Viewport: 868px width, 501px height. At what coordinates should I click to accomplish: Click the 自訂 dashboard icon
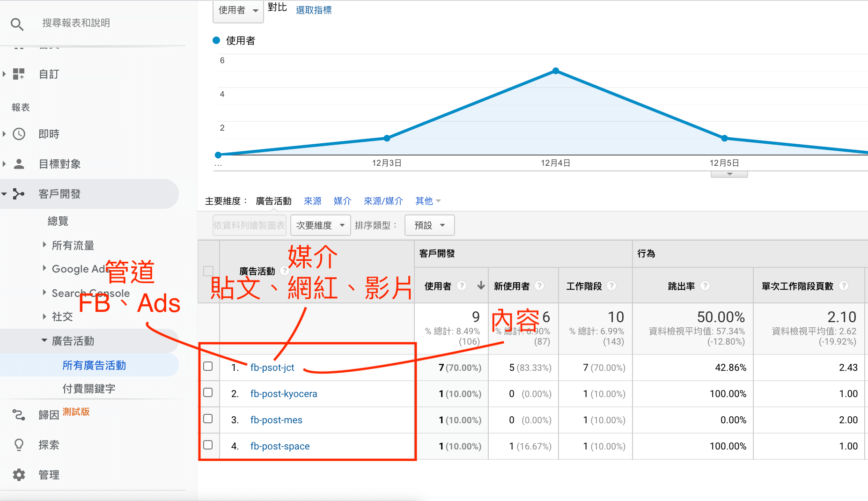pyautogui.click(x=19, y=74)
